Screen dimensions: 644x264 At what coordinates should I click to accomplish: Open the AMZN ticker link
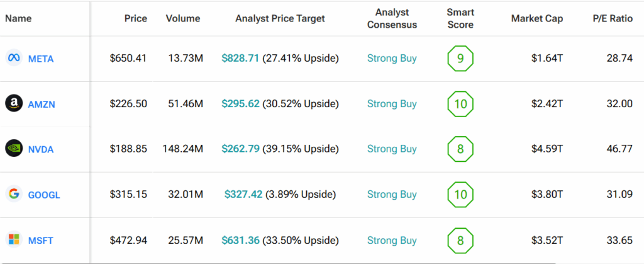(x=42, y=104)
